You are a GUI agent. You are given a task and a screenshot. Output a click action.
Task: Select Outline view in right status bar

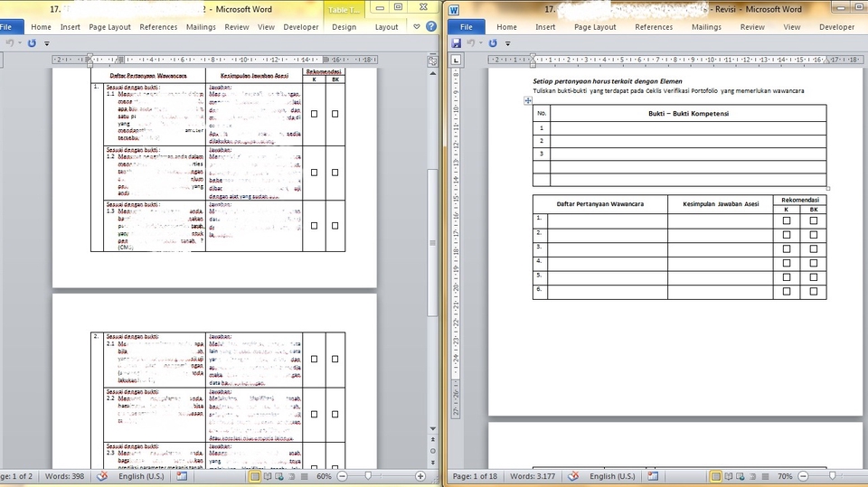[753, 476]
